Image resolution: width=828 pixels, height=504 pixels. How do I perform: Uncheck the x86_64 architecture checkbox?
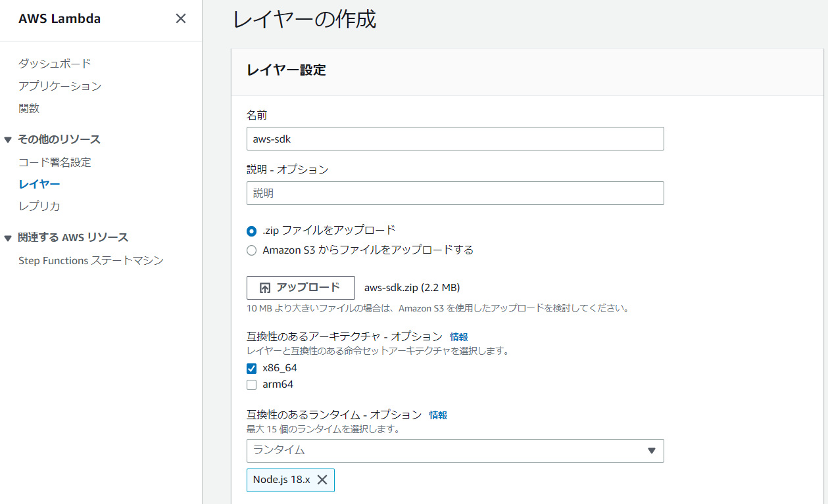tap(251, 368)
